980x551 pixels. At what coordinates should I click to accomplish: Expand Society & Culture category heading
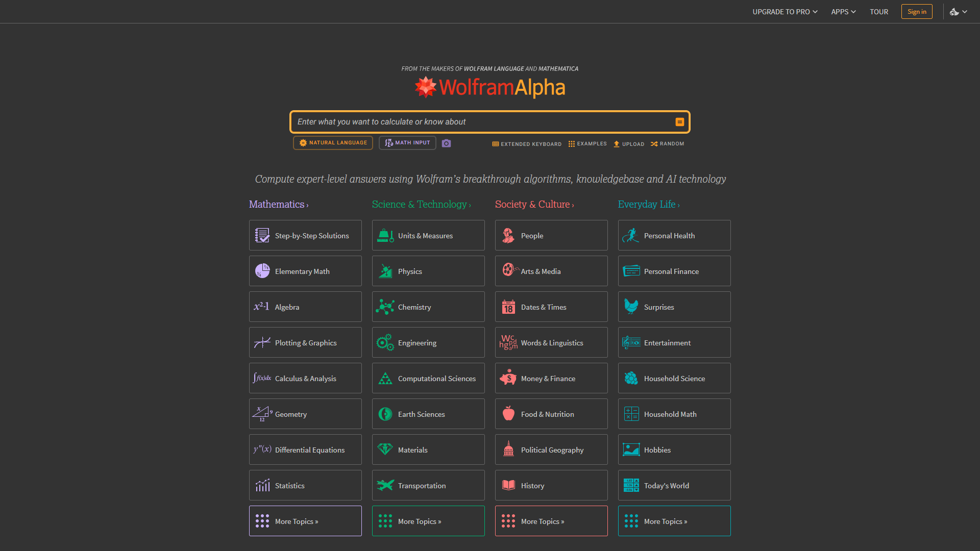534,204
